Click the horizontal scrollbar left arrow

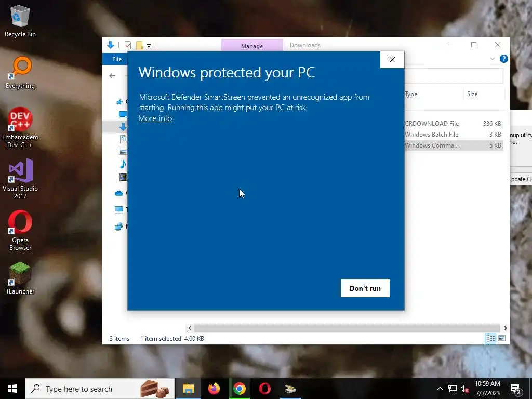190,328
